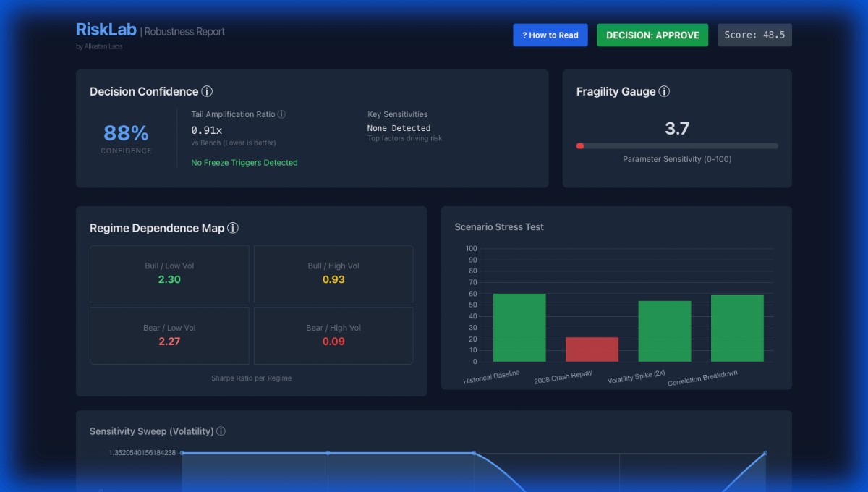Click the RiskLab logo
This screenshot has height=492, width=868.
[x=106, y=30]
